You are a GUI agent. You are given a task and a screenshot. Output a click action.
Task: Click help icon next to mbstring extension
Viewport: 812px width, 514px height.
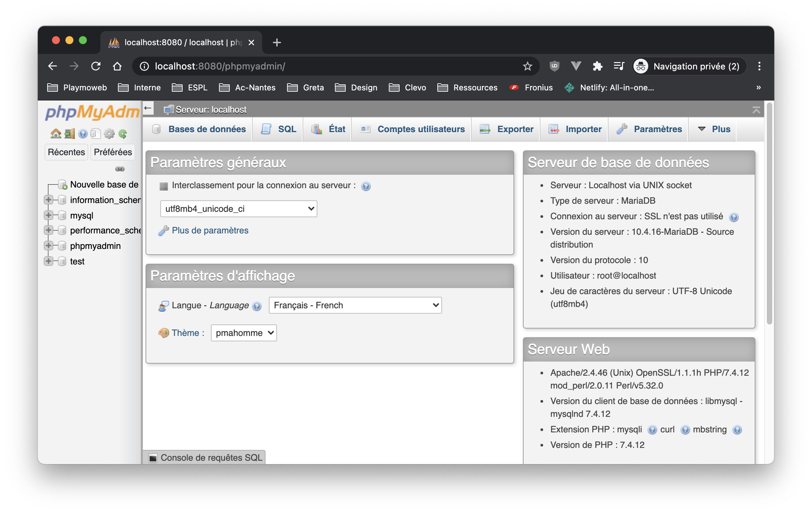pyautogui.click(x=738, y=430)
